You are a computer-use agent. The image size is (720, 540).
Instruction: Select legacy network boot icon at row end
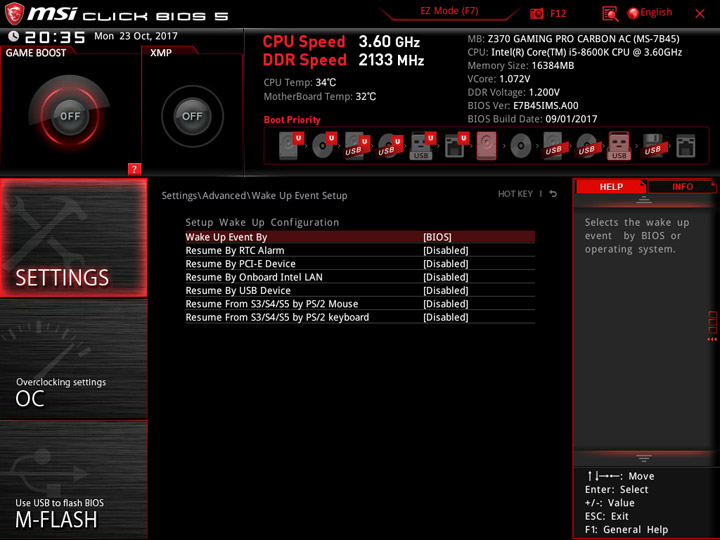tap(686, 146)
